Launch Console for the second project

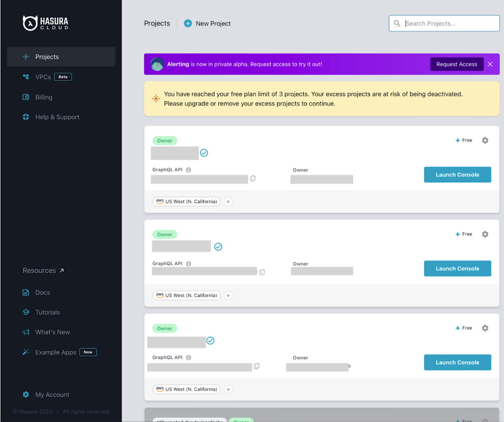click(x=457, y=268)
